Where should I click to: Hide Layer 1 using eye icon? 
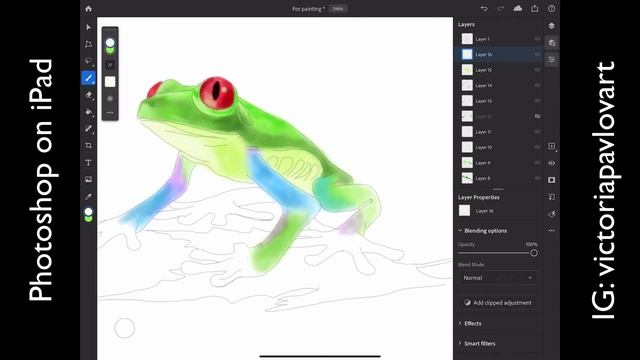(537, 39)
